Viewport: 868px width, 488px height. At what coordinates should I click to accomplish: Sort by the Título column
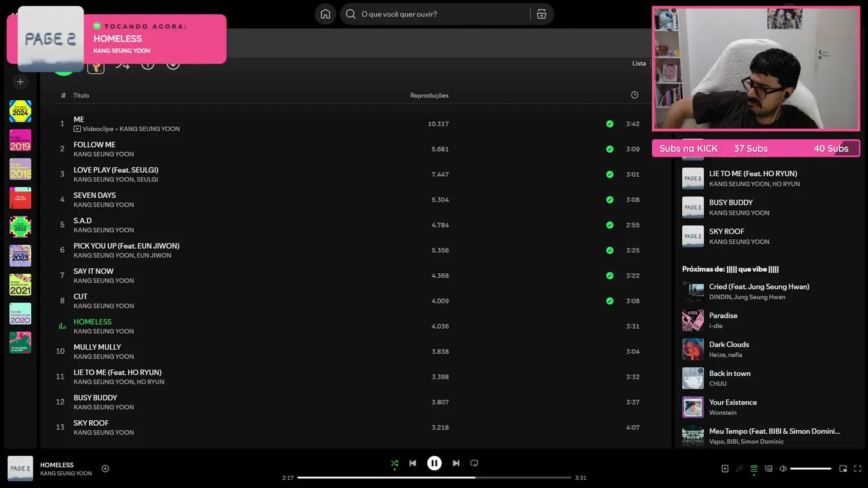click(x=81, y=96)
